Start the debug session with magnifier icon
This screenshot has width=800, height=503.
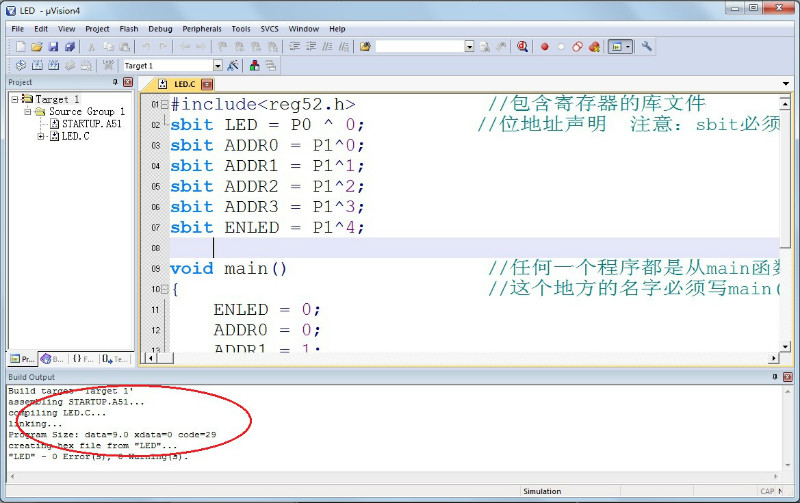(x=522, y=47)
